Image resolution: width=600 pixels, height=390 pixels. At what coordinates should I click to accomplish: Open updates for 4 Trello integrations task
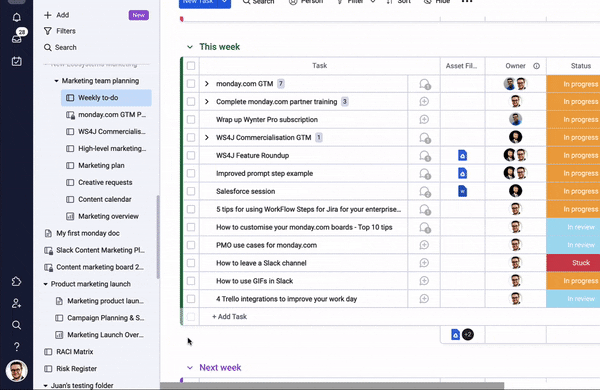[x=424, y=299]
